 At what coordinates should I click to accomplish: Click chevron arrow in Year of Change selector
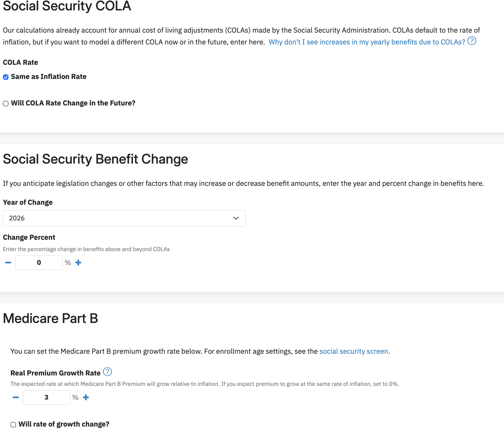[x=236, y=218]
